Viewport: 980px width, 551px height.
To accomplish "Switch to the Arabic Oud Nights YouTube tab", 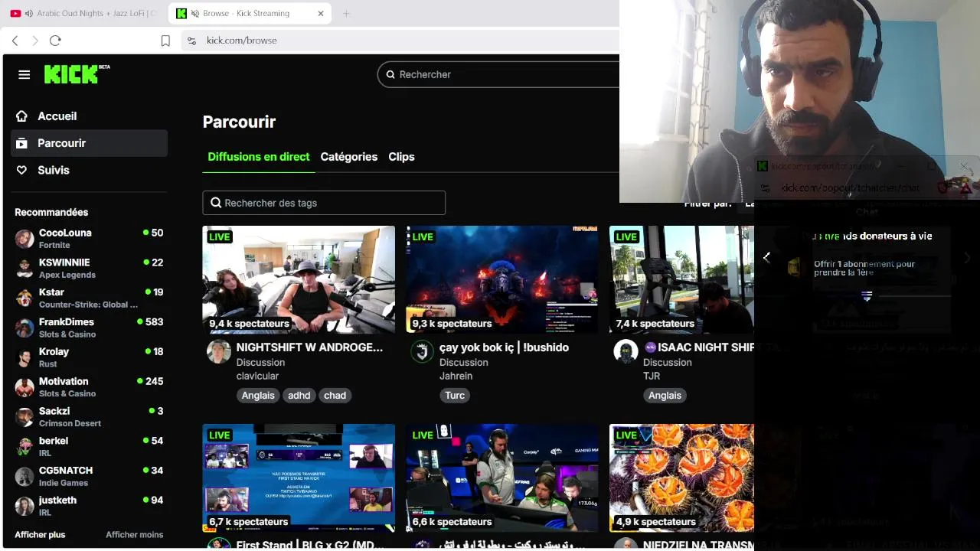I will [x=84, y=13].
